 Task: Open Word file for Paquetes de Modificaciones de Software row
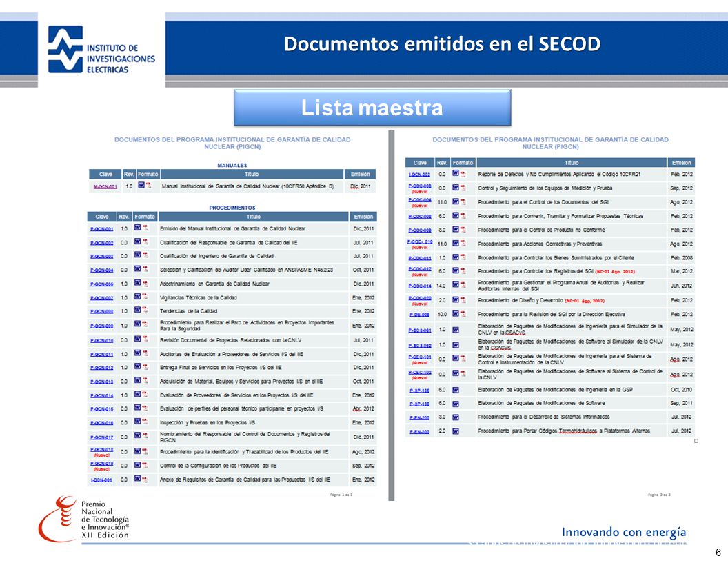tap(456, 404)
